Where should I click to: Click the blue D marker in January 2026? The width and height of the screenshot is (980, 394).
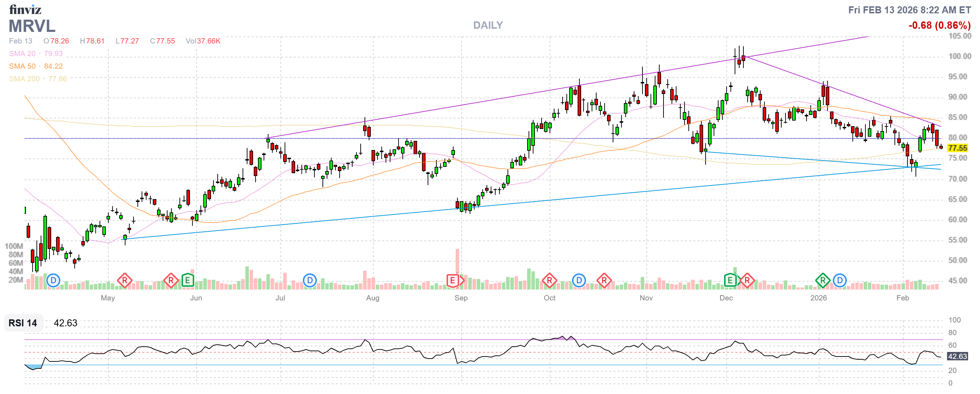[839, 281]
